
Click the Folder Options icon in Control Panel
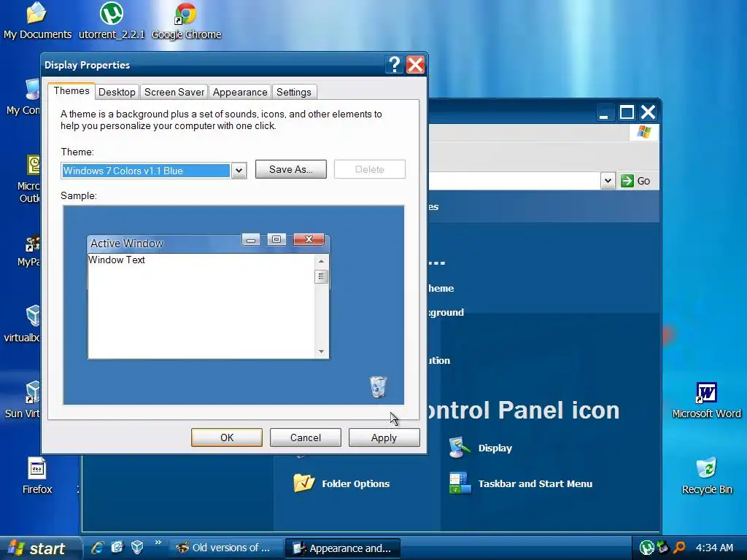click(x=304, y=483)
